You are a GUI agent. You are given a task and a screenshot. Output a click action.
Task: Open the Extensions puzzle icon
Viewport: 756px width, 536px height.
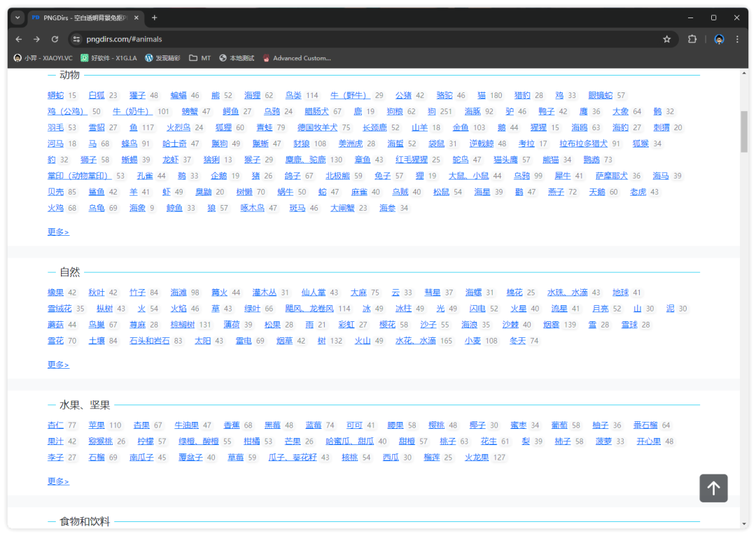[x=692, y=39]
